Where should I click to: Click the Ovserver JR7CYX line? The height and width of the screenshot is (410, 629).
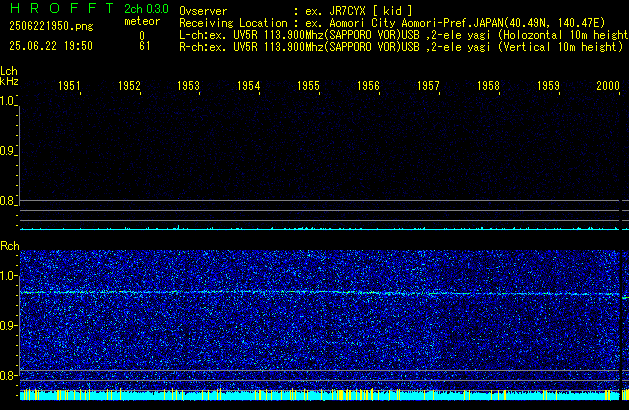click(x=296, y=11)
